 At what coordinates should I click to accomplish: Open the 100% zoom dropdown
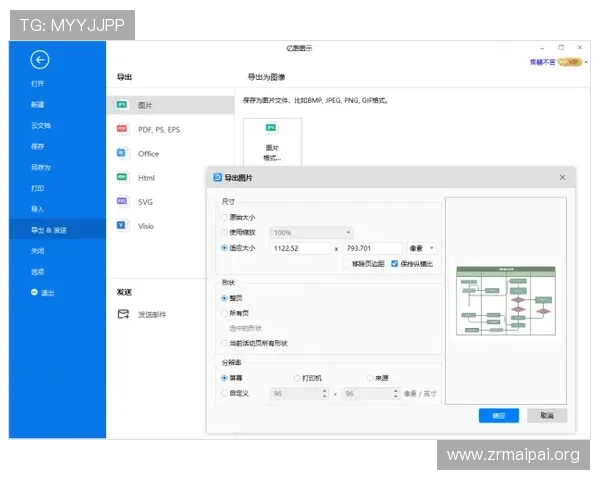(x=311, y=232)
